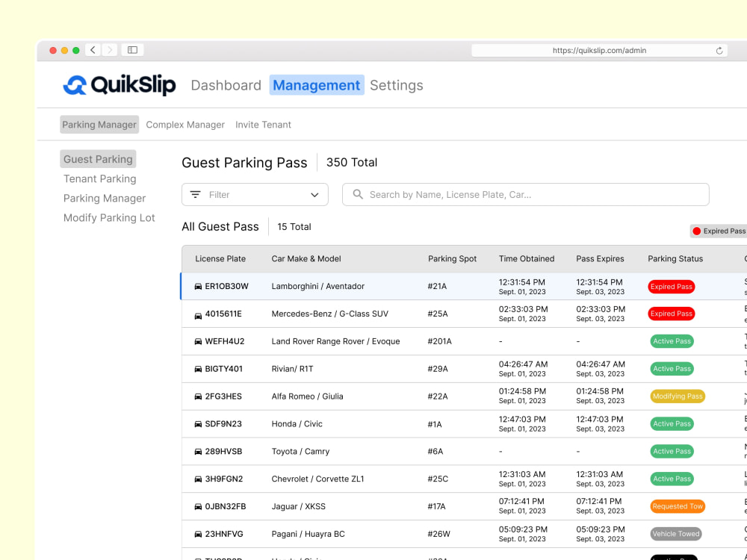Screen dimensions: 747x560
Task: Click the filter lines icon
Action: click(x=195, y=194)
